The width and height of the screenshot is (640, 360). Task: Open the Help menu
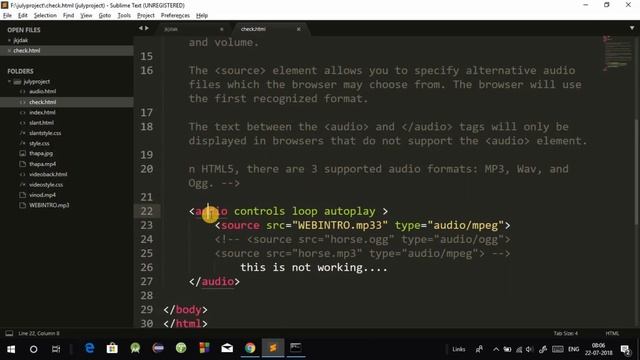coord(202,16)
